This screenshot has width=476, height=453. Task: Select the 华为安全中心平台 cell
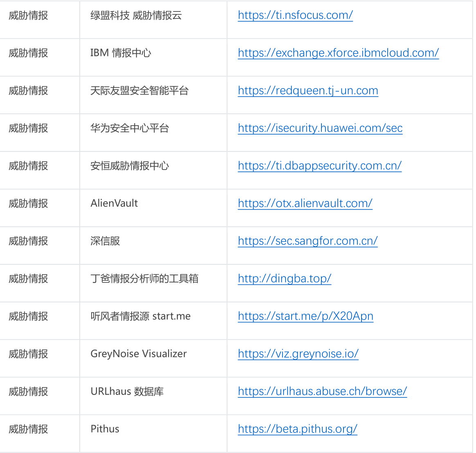click(x=130, y=128)
